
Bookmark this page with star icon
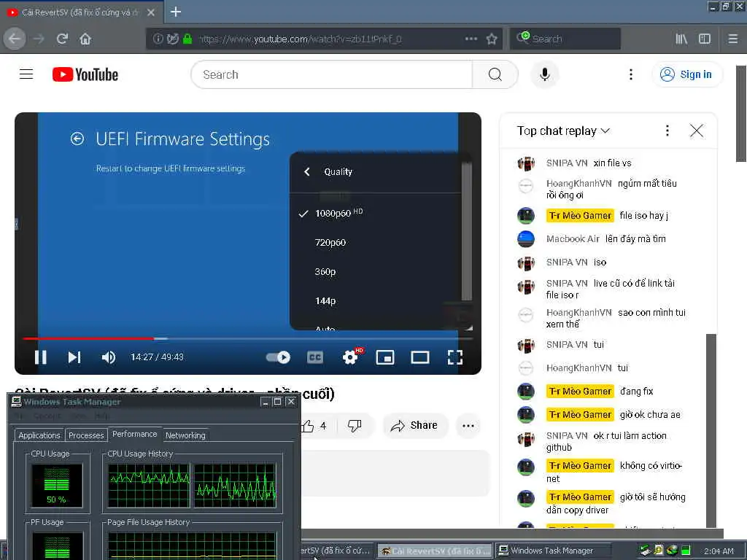pos(492,39)
